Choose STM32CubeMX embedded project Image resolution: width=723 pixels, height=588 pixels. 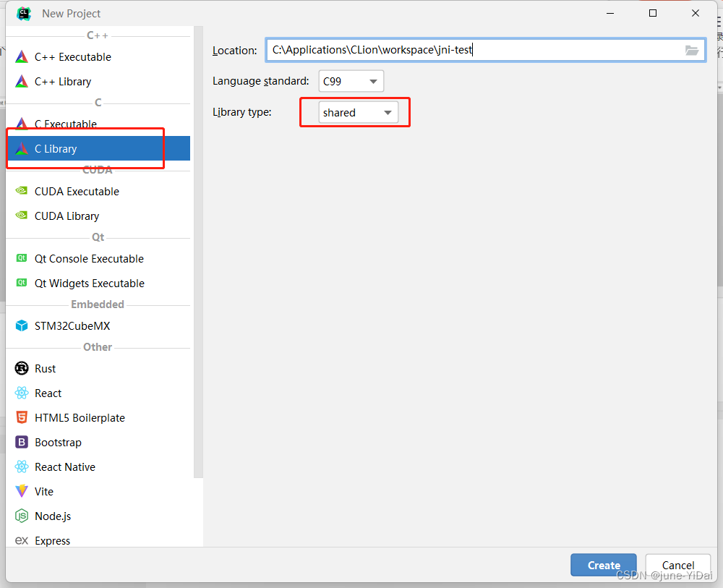(x=98, y=325)
